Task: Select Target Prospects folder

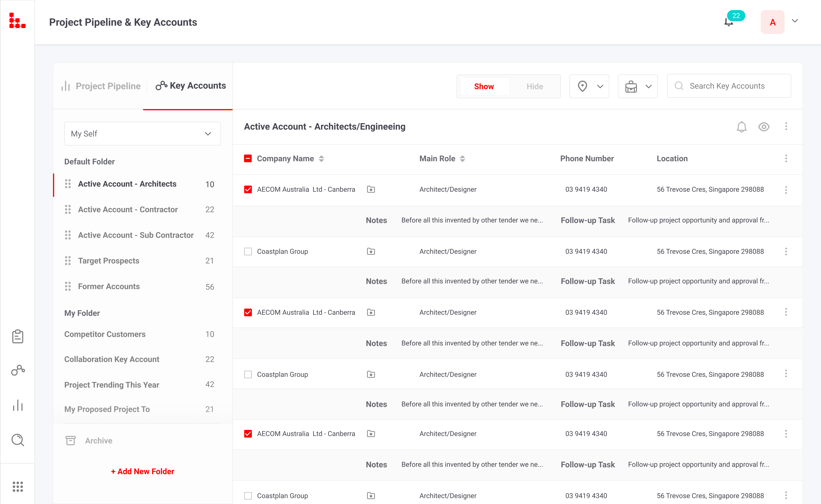Action: 109,261
